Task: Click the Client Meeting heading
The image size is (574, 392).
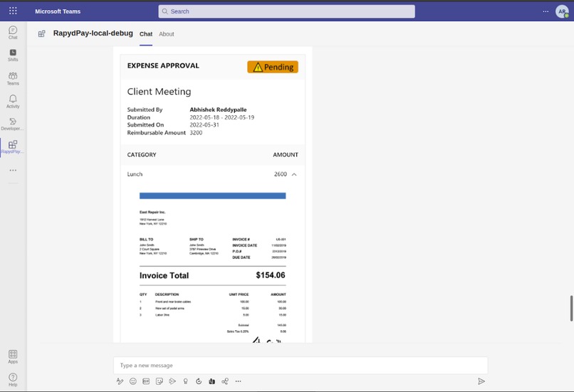Action: coord(159,91)
